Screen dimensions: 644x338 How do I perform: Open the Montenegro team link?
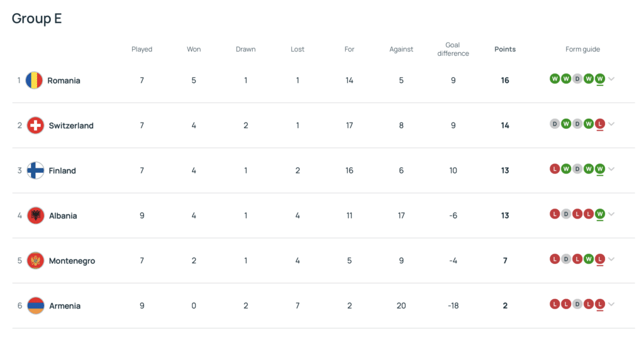[72, 261]
